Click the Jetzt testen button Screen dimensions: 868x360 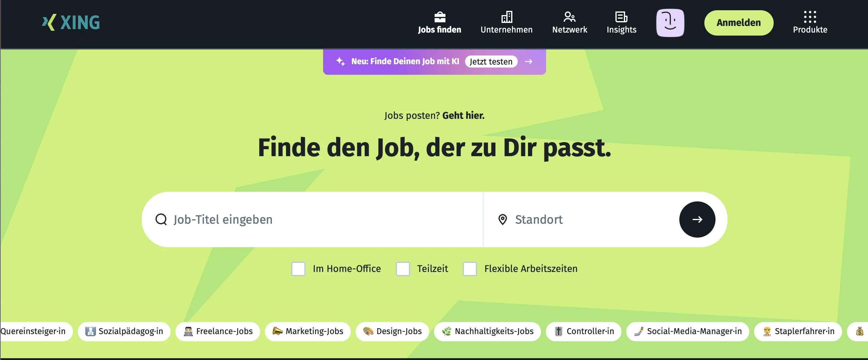coord(491,61)
